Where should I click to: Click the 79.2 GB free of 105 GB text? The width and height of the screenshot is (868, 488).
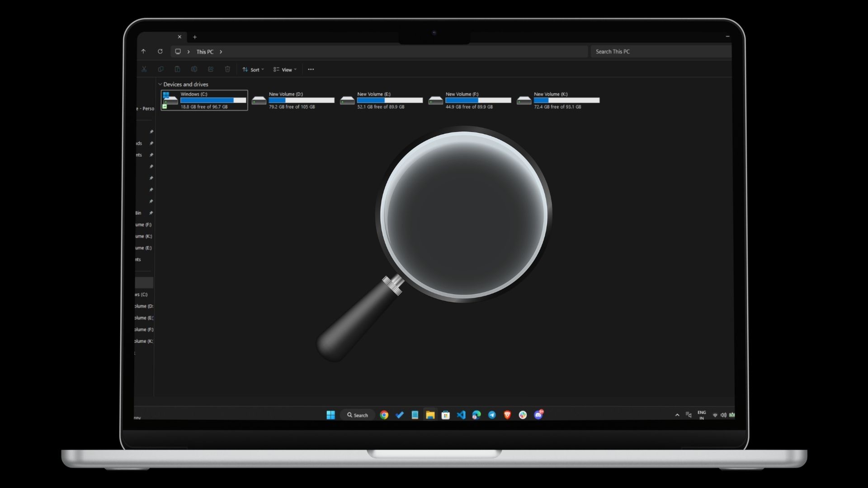(292, 107)
